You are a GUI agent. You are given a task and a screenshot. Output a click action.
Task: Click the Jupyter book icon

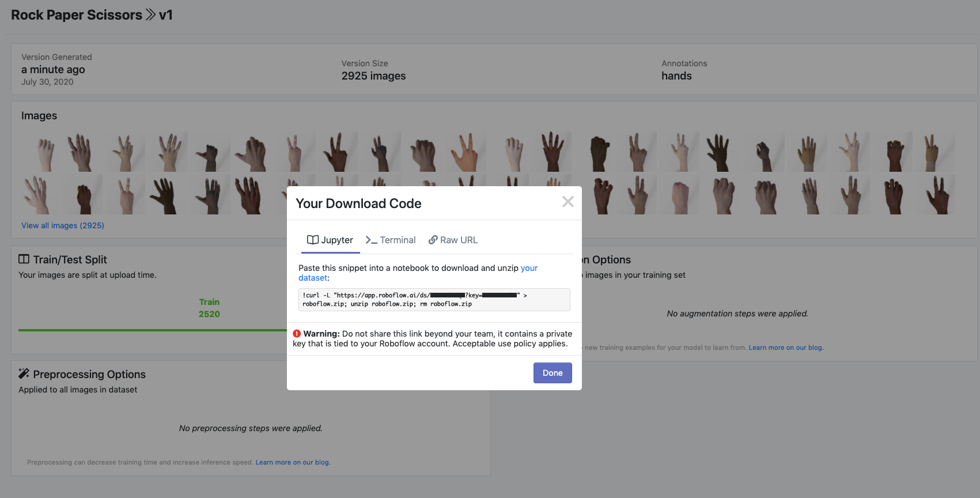pyautogui.click(x=313, y=240)
